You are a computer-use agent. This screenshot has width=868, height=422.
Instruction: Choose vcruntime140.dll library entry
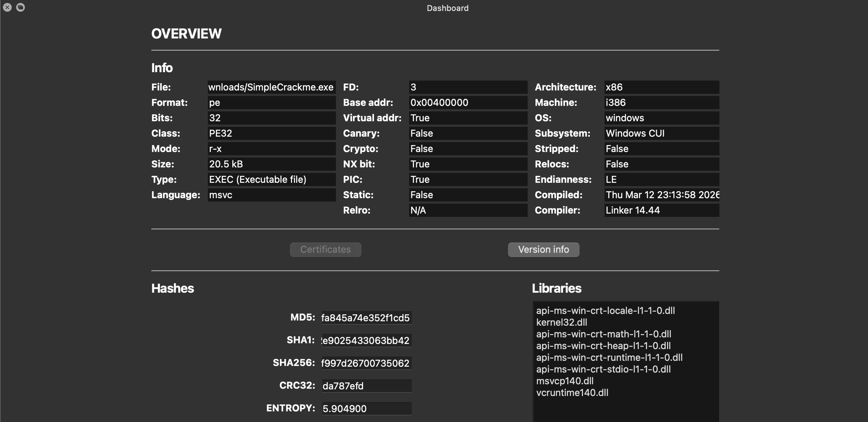coord(572,393)
